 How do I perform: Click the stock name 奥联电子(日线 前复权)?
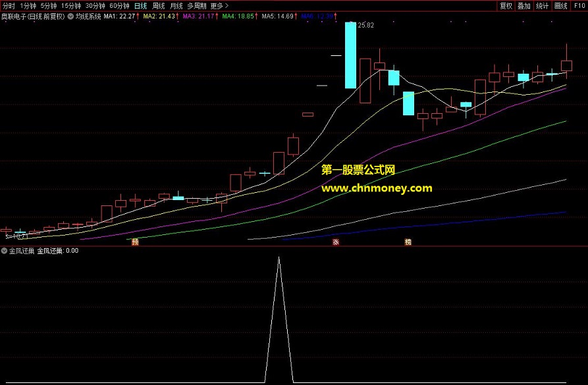tap(33, 16)
